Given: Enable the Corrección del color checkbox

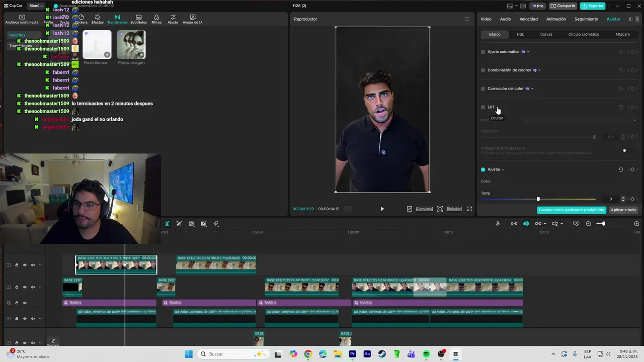Looking at the screenshot, I should 483,88.
